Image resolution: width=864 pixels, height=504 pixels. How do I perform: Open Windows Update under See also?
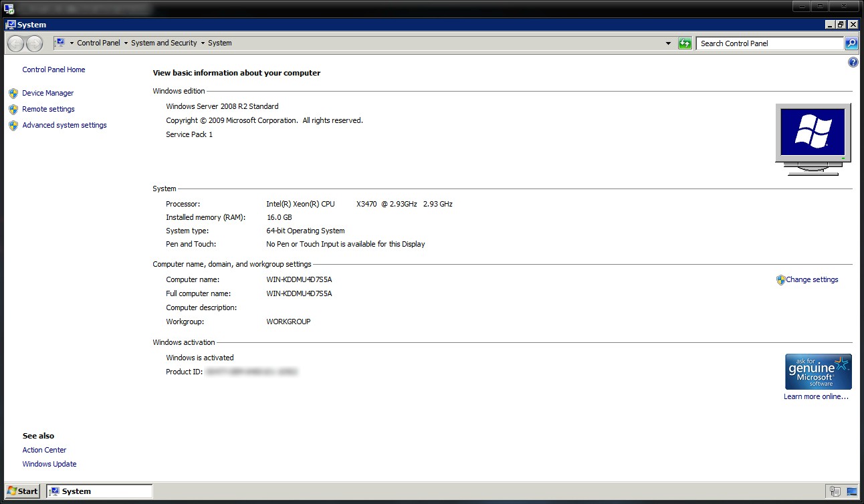(49, 464)
